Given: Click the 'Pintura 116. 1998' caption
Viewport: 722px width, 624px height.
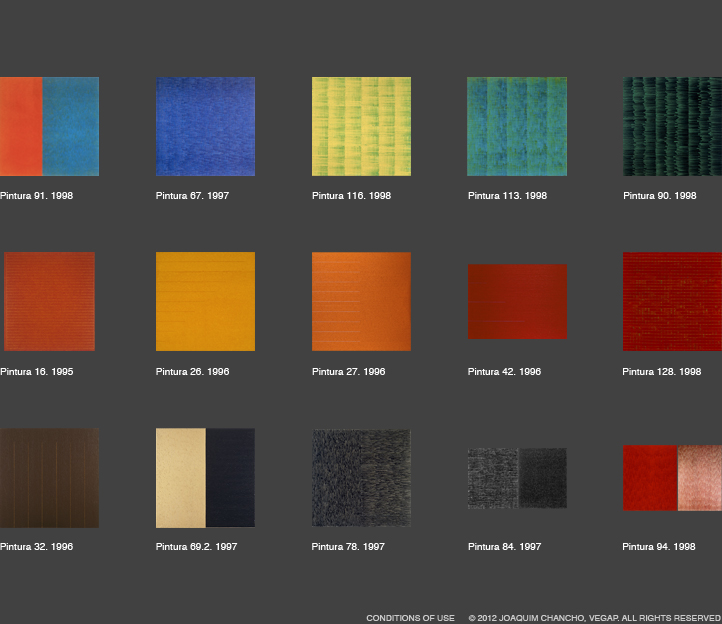Looking at the screenshot, I should [x=351, y=196].
